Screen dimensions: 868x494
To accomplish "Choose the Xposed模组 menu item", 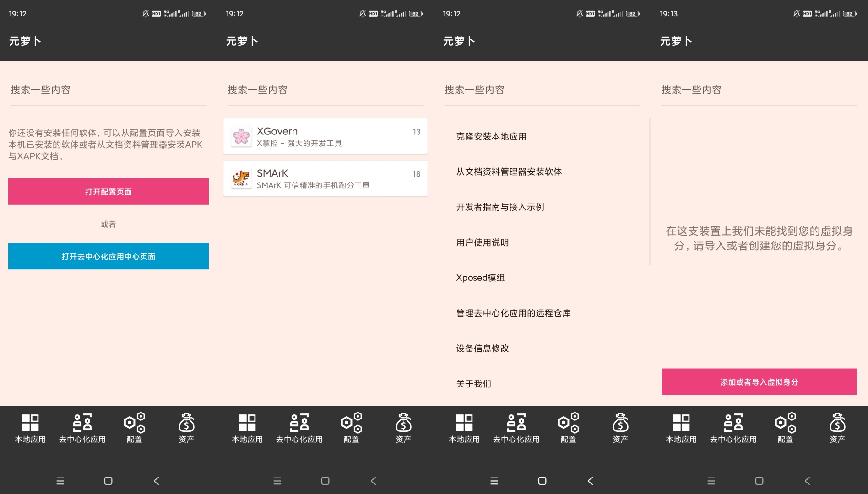I will tap(480, 278).
